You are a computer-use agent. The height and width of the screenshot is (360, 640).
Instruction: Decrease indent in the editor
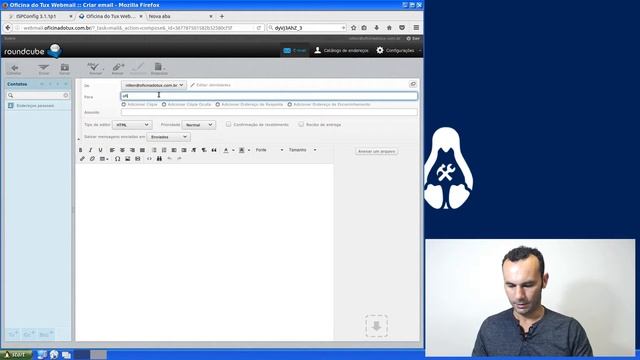tap(174, 150)
